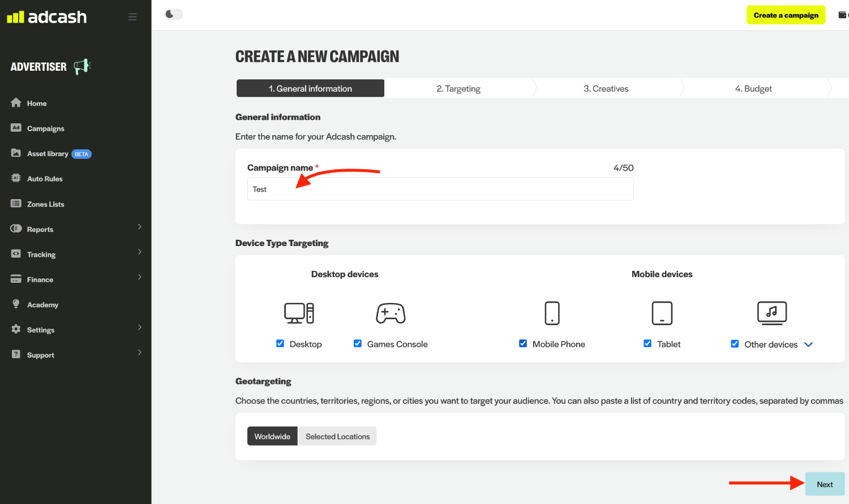Focus the Campaign name input field

point(440,189)
